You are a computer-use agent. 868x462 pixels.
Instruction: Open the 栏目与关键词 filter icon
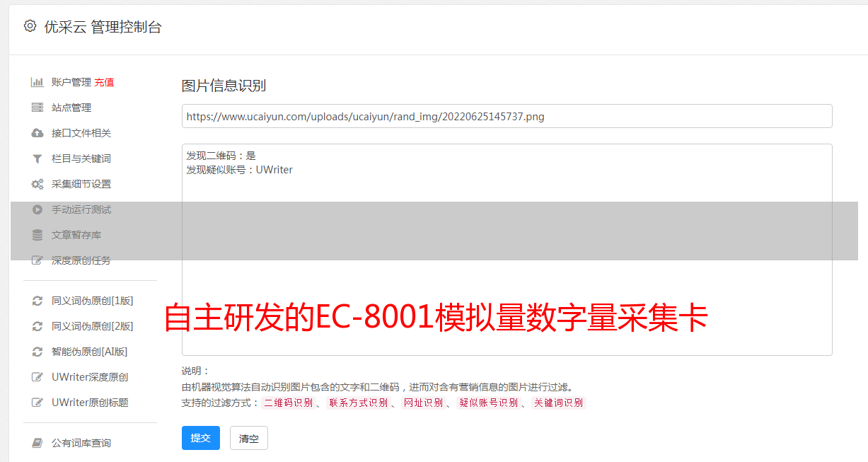[37, 158]
